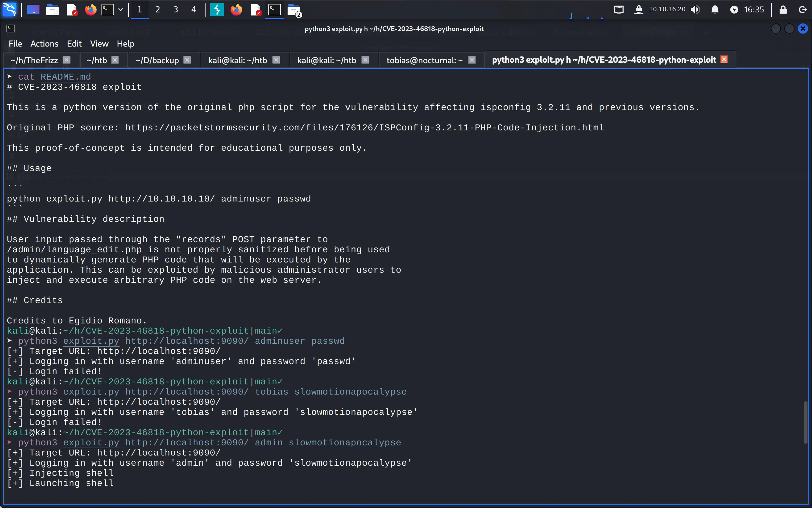Open the power manager tray icon
This screenshot has width=812, height=508.
(x=734, y=10)
